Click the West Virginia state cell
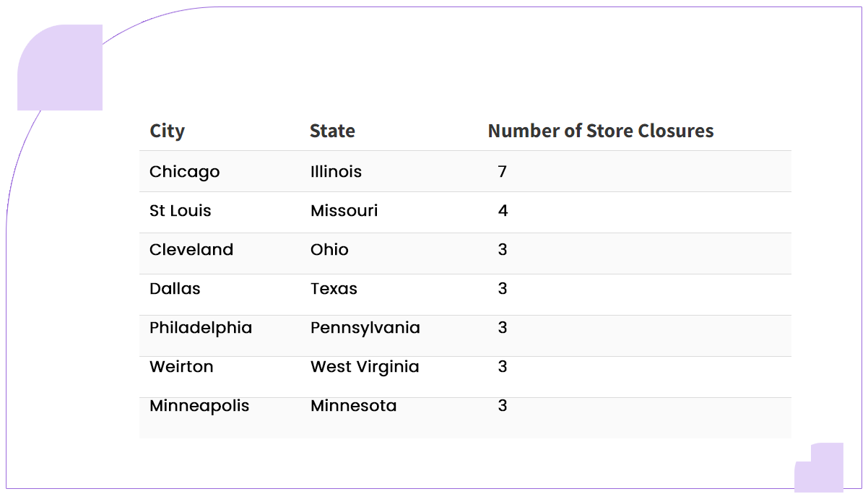This screenshot has width=868, height=494. pyautogui.click(x=365, y=367)
